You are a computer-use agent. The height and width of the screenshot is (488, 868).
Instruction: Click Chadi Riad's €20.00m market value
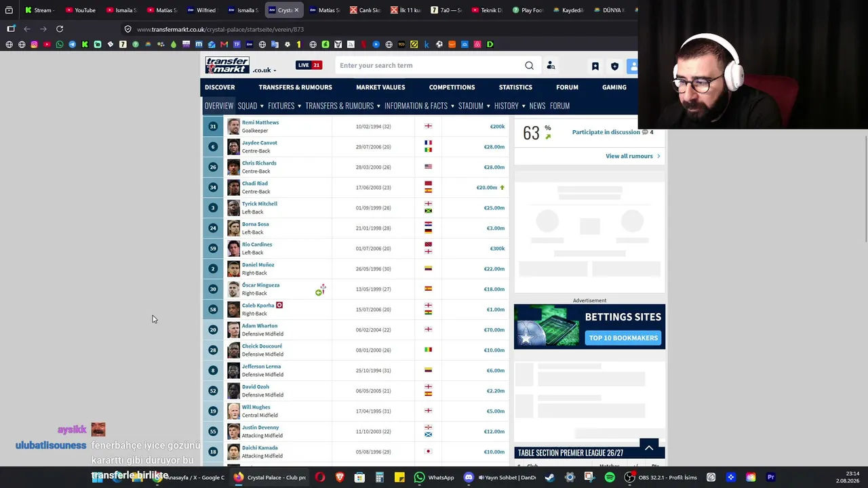[487, 188]
